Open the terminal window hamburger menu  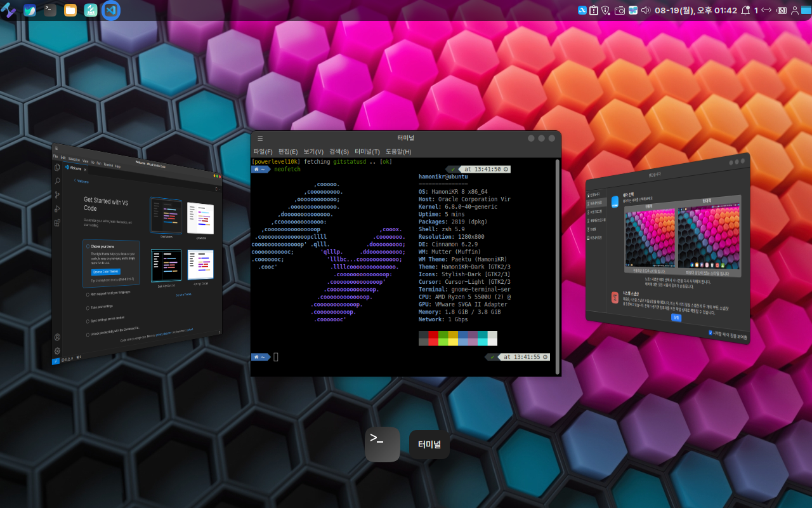pyautogui.click(x=260, y=138)
